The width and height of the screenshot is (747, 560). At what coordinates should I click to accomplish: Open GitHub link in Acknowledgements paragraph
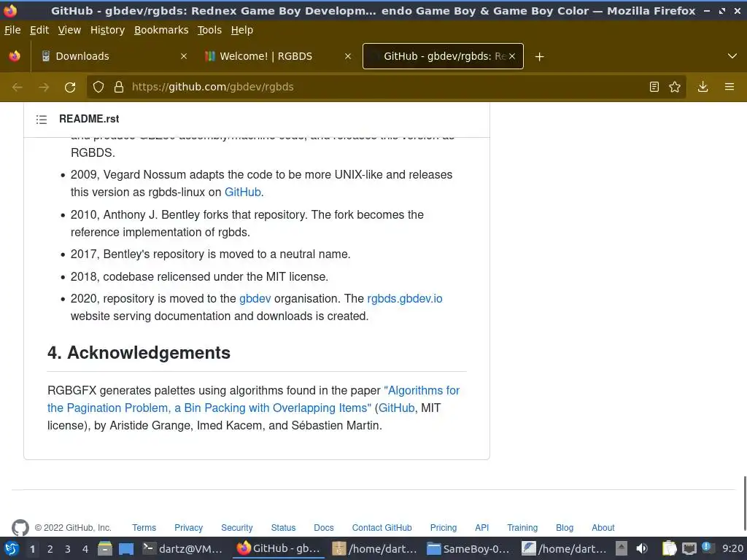pyautogui.click(x=396, y=408)
